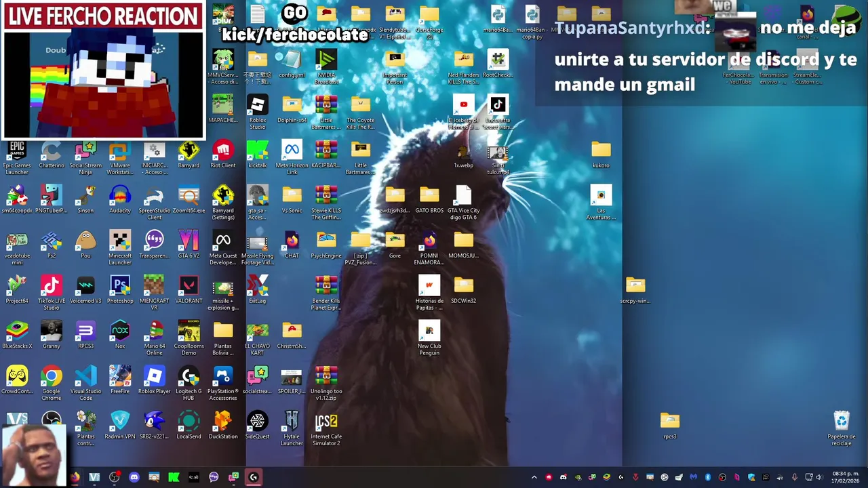
Task: Open the New Club Penguin desktop icon
Action: (x=429, y=338)
